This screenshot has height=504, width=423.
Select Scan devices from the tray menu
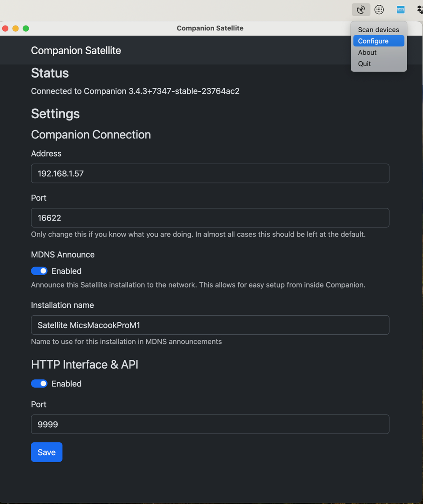point(378,30)
